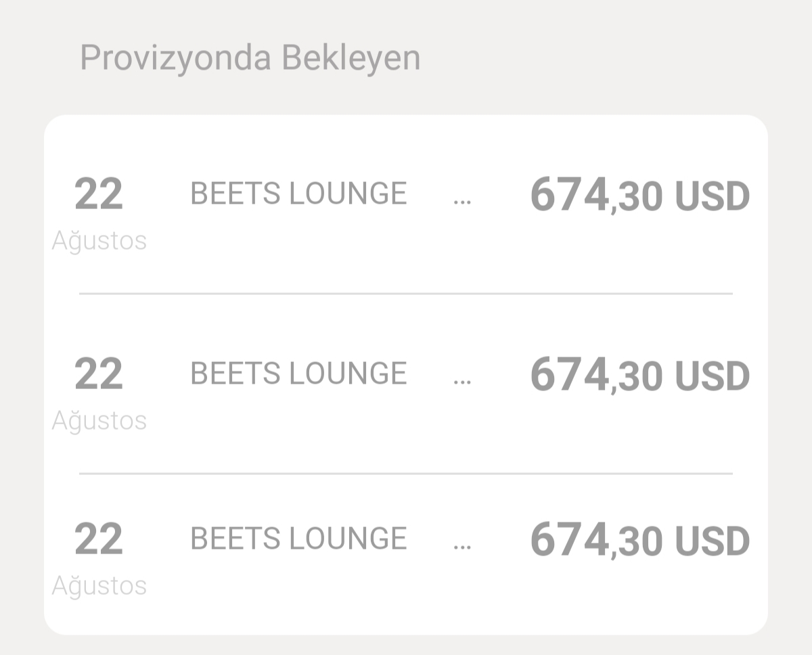This screenshot has height=655, width=812.
Task: Click divider below the first transaction row
Action: point(406,294)
